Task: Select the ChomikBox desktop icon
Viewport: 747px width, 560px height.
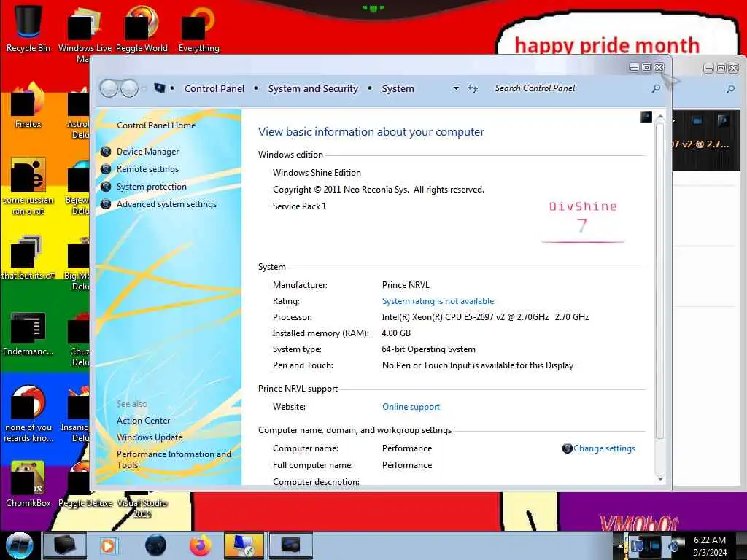Action: point(28,483)
